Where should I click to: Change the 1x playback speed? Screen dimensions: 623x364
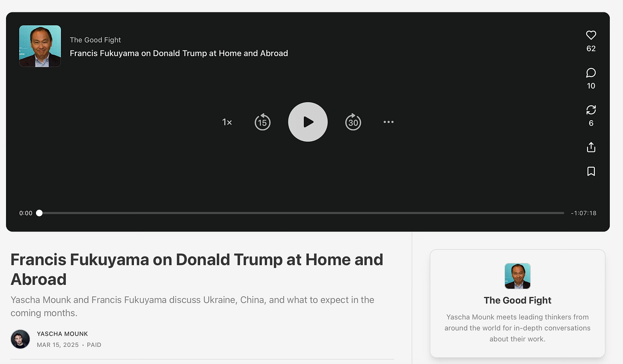(x=227, y=122)
